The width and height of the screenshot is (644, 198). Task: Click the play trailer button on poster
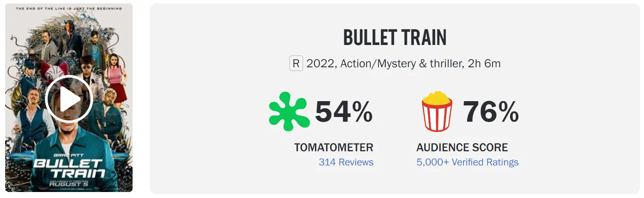(x=69, y=99)
